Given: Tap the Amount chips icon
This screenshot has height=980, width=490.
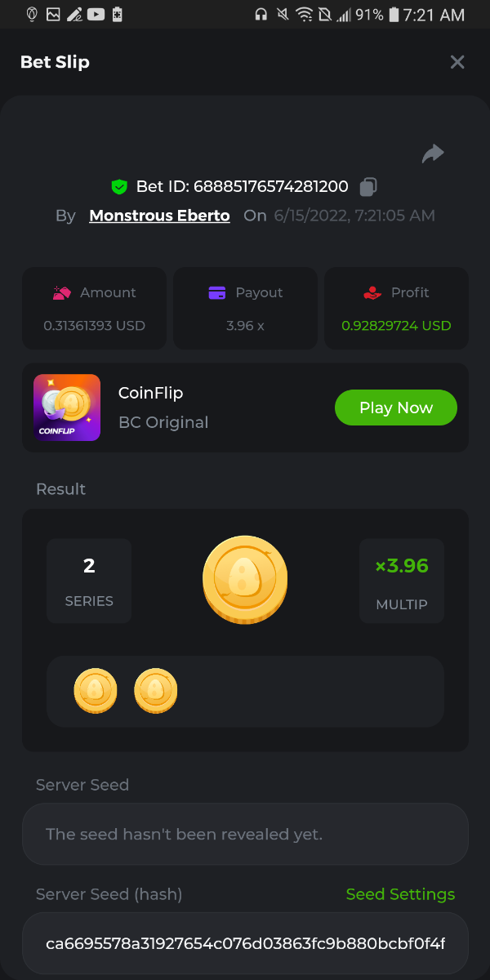Looking at the screenshot, I should coord(61,292).
